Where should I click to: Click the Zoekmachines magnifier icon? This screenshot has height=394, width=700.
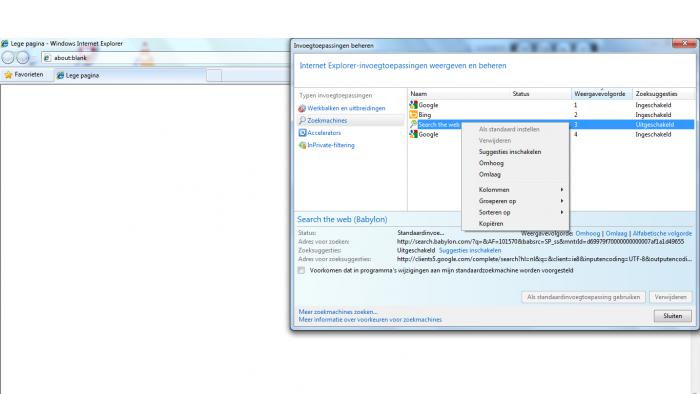click(x=302, y=120)
